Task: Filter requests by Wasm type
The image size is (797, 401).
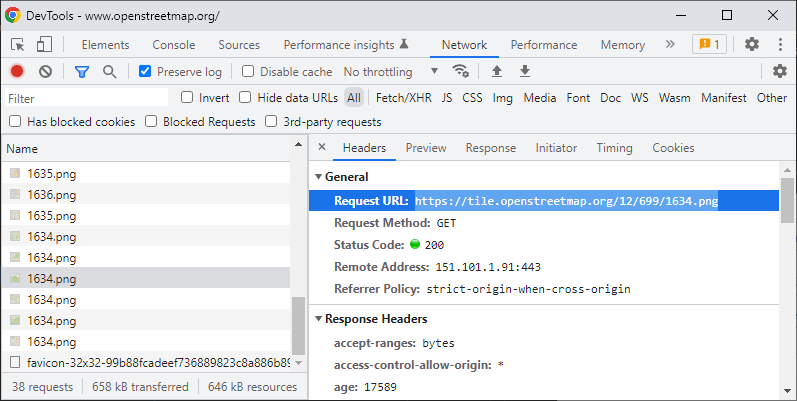Action: pos(675,98)
